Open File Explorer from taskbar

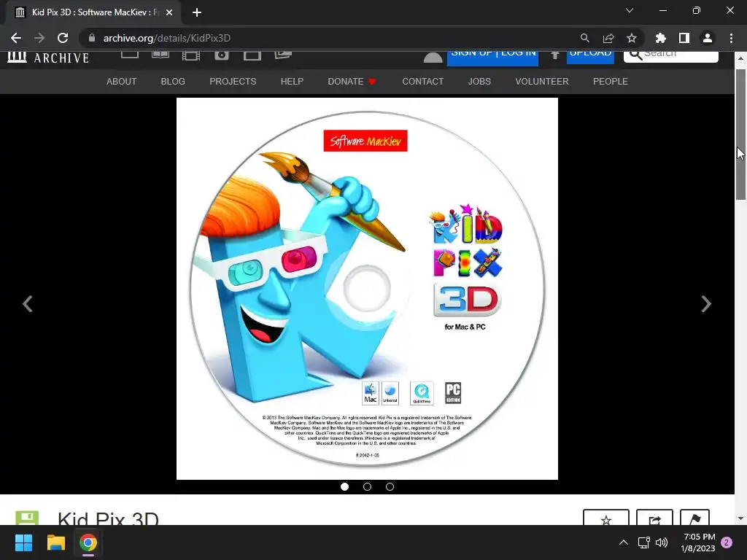pyautogui.click(x=55, y=542)
